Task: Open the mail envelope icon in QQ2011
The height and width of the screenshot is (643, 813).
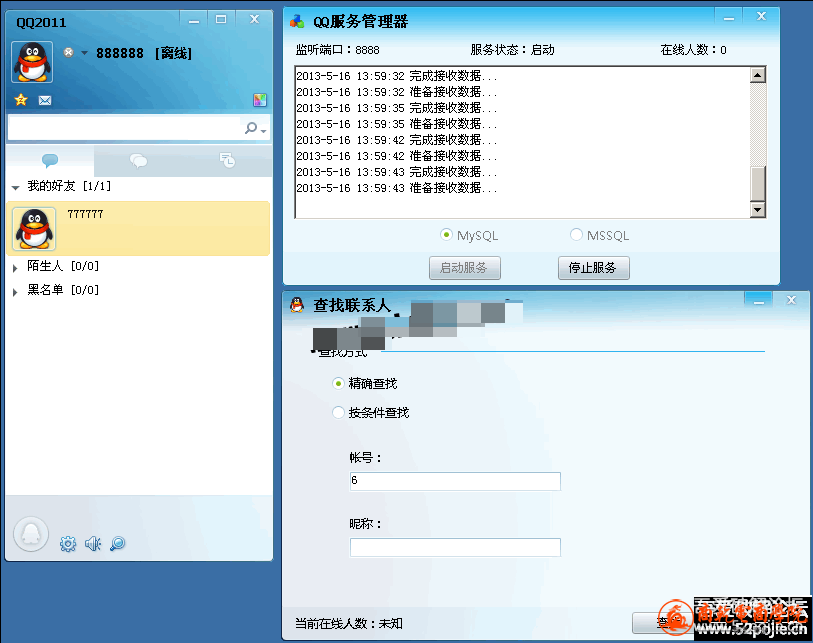Action: click(x=45, y=100)
